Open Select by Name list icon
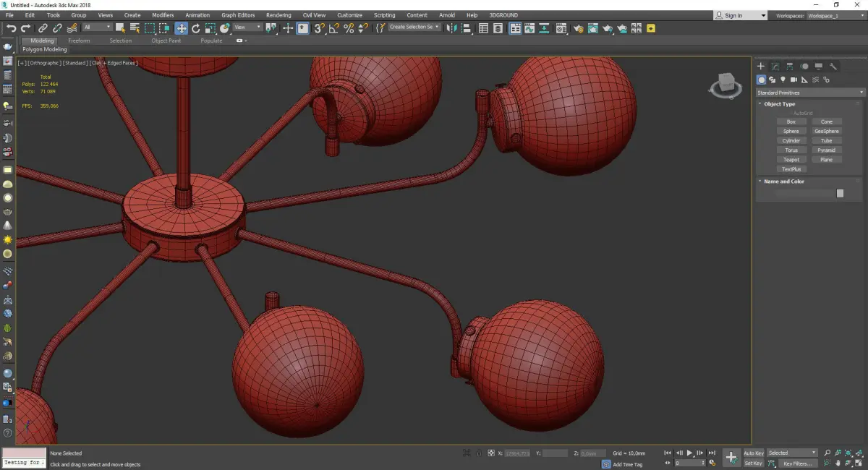 [135, 28]
